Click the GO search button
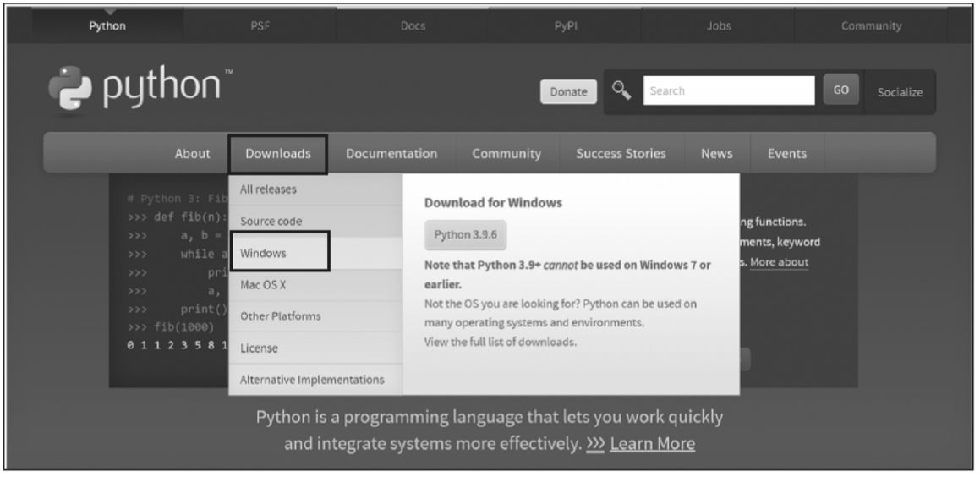The image size is (980, 477). pos(840,90)
